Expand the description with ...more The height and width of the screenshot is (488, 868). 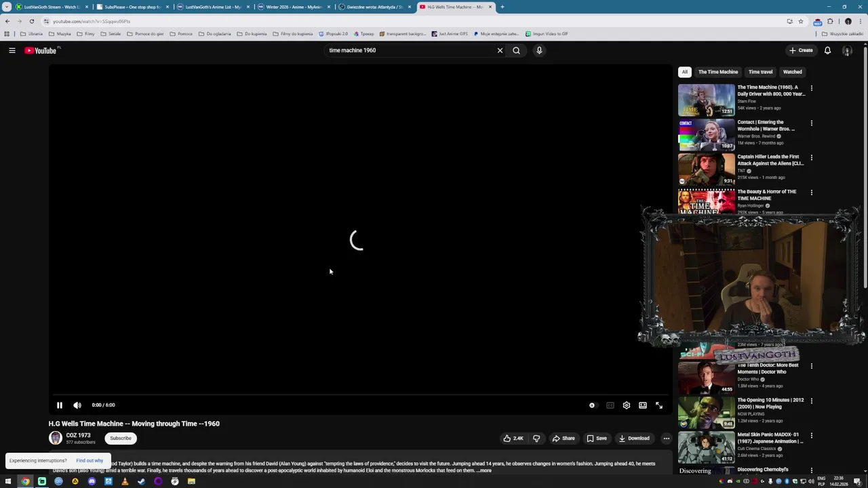tap(484, 470)
